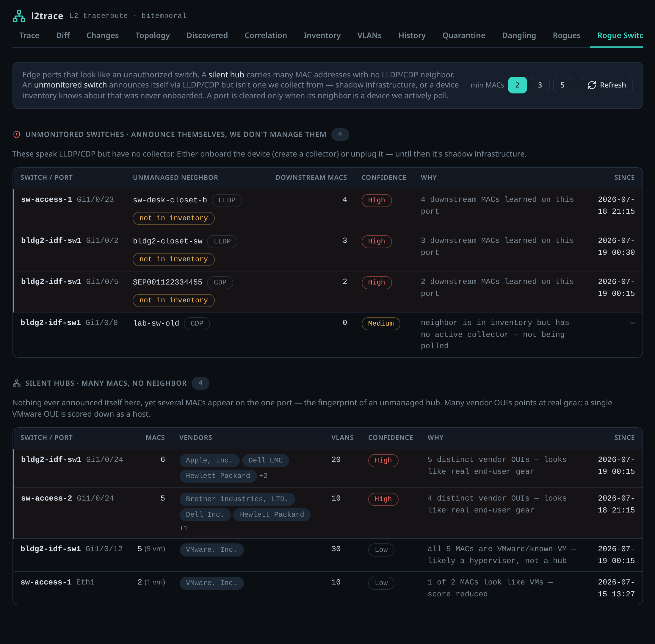Click the Dell Inc. vendor chip
This screenshot has width=655, height=644.
(205, 515)
